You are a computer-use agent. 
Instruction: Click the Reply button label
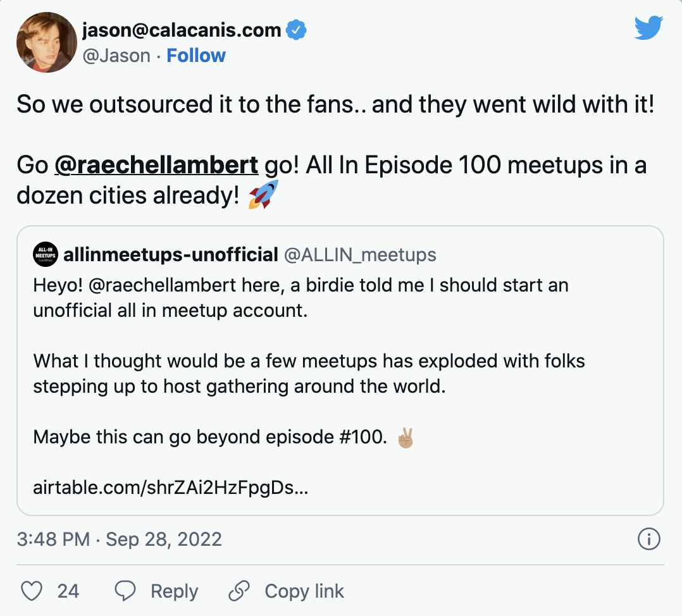pos(174,591)
